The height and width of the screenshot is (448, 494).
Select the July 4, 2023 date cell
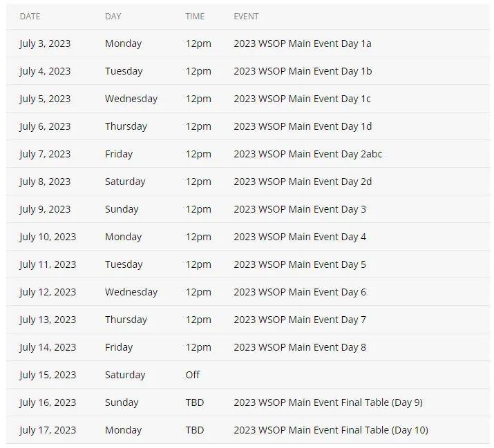pyautogui.click(x=45, y=71)
